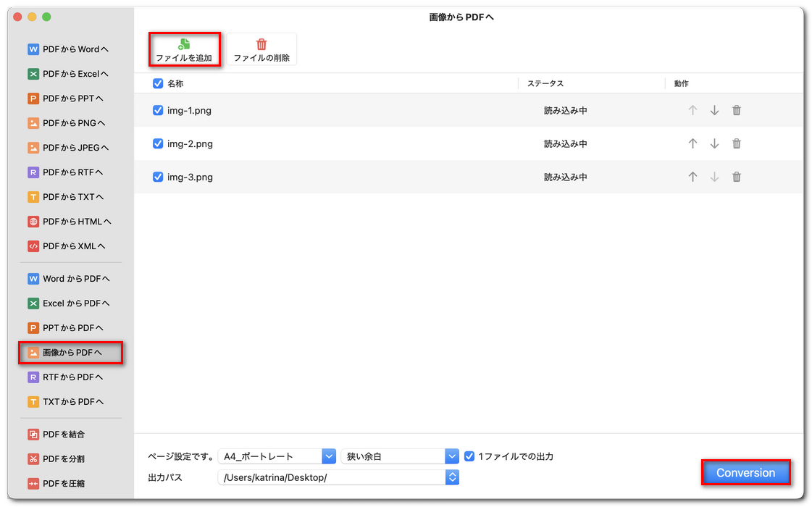Uncheck the select-all 名称 checkbox

tap(157, 83)
